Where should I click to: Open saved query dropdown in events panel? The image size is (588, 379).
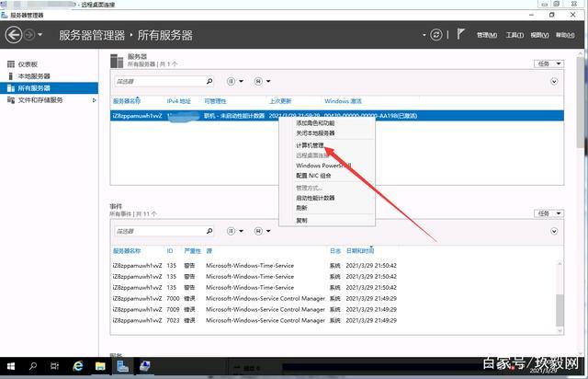(263, 231)
